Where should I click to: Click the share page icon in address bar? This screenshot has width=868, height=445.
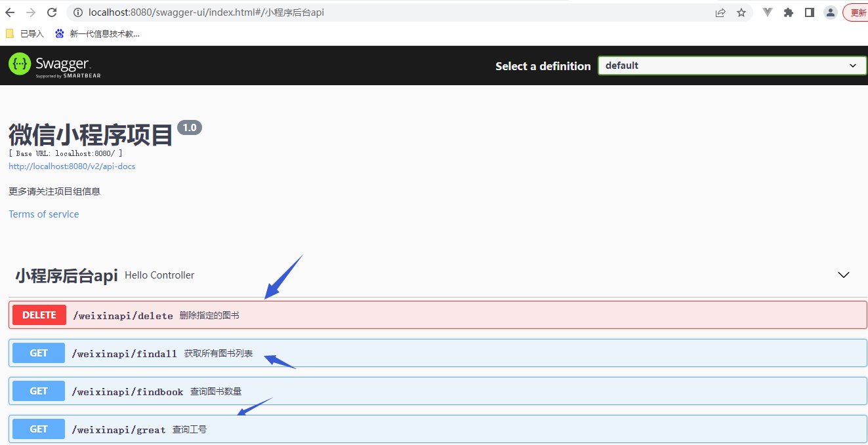point(720,12)
